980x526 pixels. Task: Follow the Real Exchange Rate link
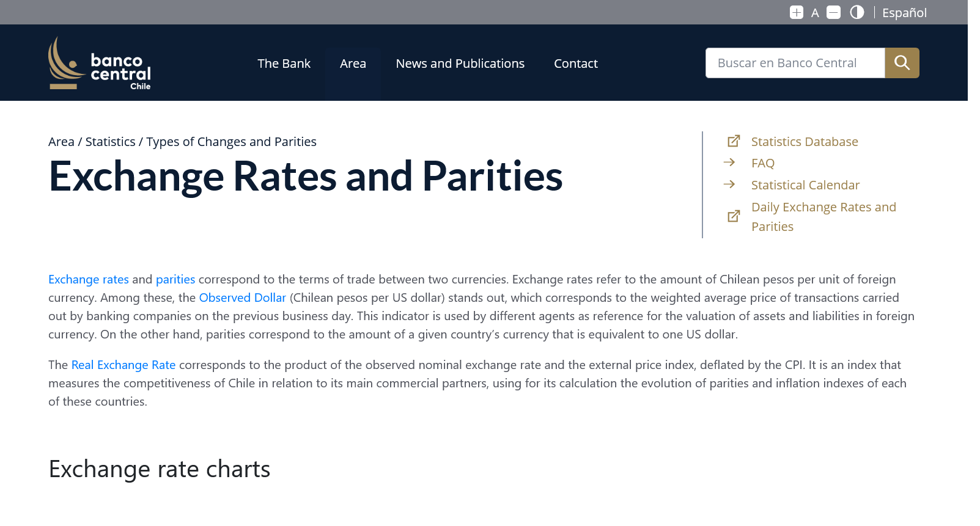(x=123, y=365)
